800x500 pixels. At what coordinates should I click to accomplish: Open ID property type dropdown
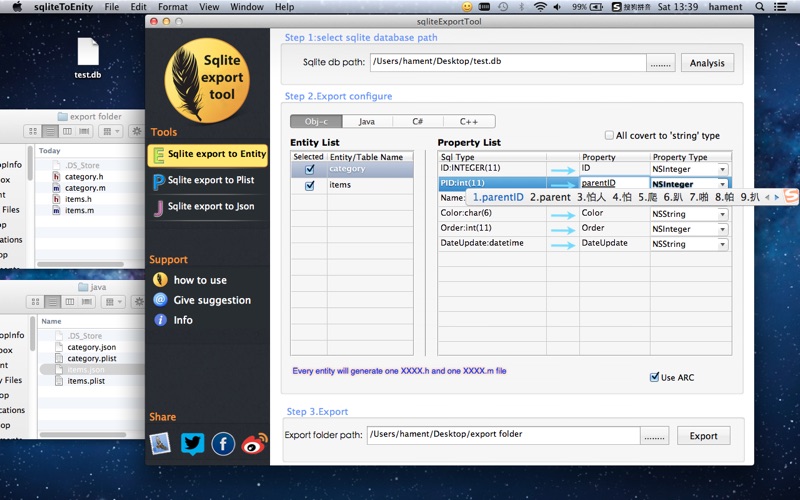pyautogui.click(x=722, y=169)
